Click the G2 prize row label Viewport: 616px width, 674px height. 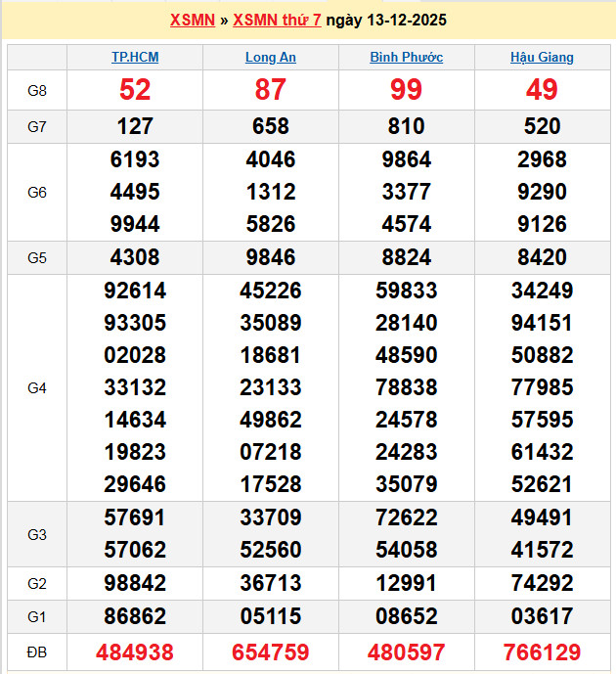coord(37,583)
